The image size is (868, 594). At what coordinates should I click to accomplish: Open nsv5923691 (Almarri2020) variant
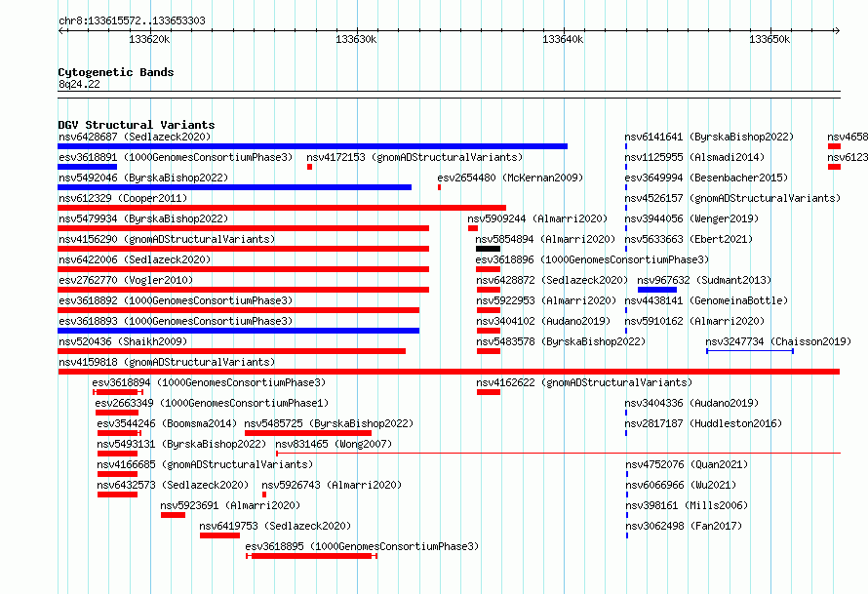(x=230, y=505)
